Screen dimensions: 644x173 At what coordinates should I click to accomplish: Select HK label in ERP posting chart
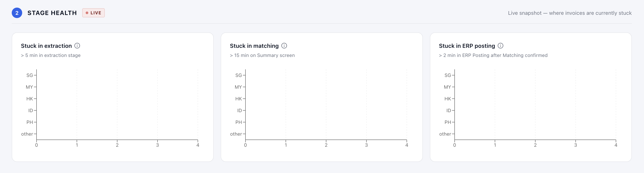(x=447, y=99)
